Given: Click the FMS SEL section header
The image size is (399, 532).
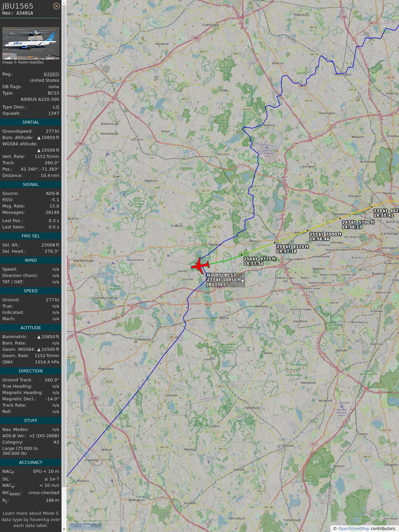Looking at the screenshot, I should (31, 236).
